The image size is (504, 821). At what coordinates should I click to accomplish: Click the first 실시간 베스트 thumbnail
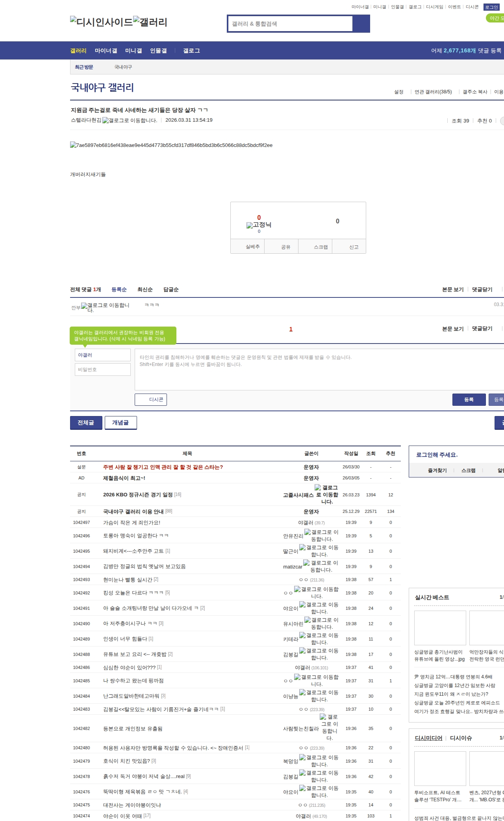coord(440,628)
